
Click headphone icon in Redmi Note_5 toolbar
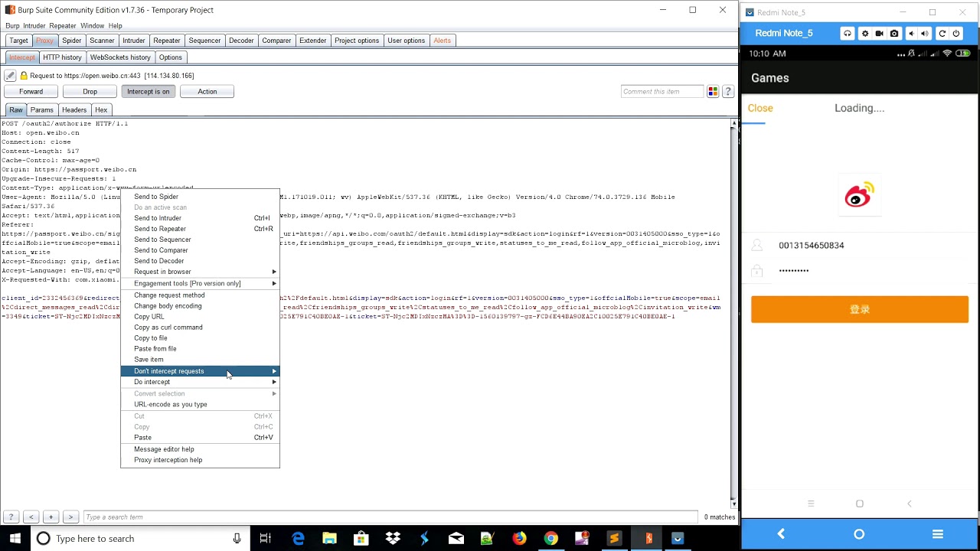[848, 34]
